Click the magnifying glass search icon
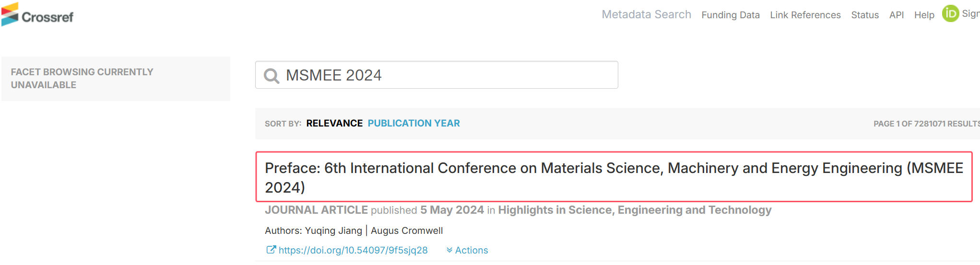Image resolution: width=980 pixels, height=265 pixels. coord(272,76)
